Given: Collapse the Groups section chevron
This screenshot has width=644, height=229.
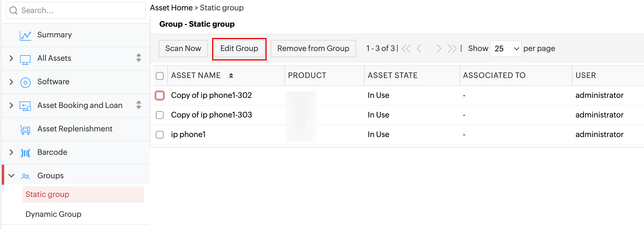Looking at the screenshot, I should pos(11,176).
